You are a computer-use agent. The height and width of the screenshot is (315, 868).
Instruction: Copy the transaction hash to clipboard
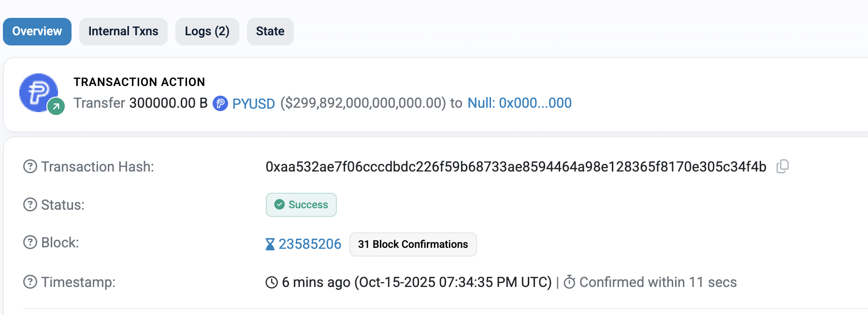click(782, 167)
